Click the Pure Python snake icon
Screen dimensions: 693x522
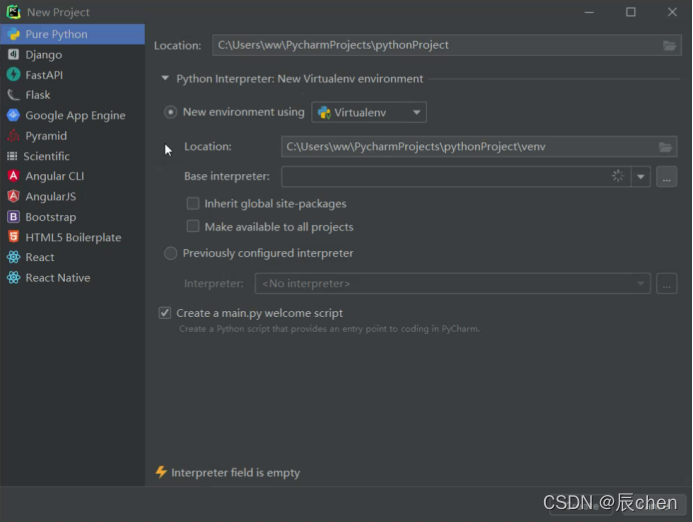[13, 34]
